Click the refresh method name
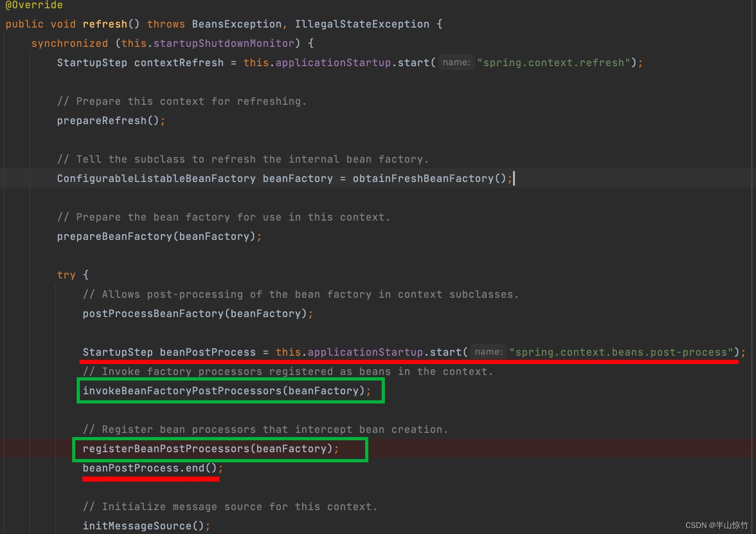The height and width of the screenshot is (534, 756). (x=105, y=24)
